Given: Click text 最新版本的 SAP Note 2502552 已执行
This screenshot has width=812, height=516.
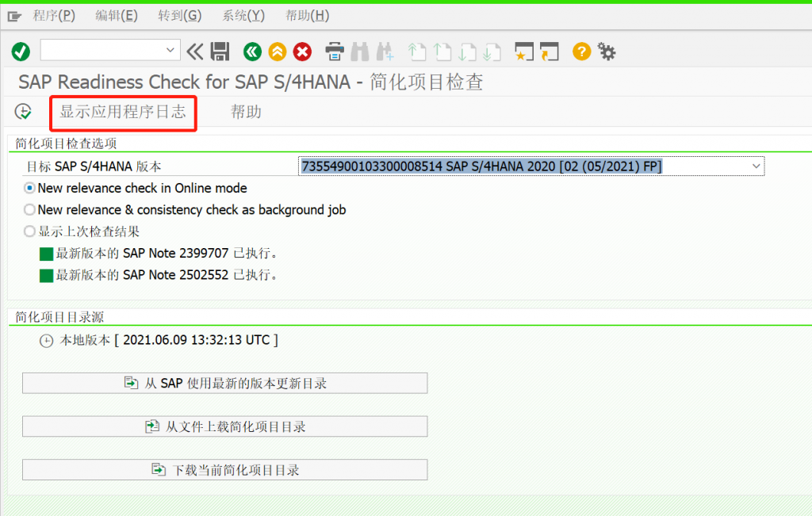Looking at the screenshot, I should (167, 275).
